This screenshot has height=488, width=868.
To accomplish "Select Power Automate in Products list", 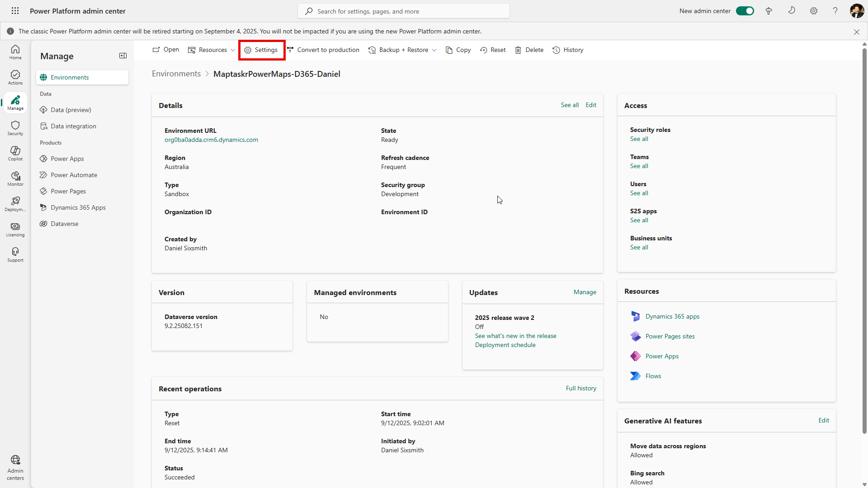I will pos(74,175).
